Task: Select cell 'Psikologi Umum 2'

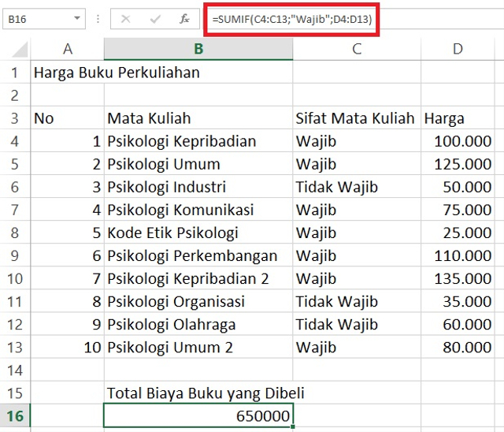Action: pos(198,348)
